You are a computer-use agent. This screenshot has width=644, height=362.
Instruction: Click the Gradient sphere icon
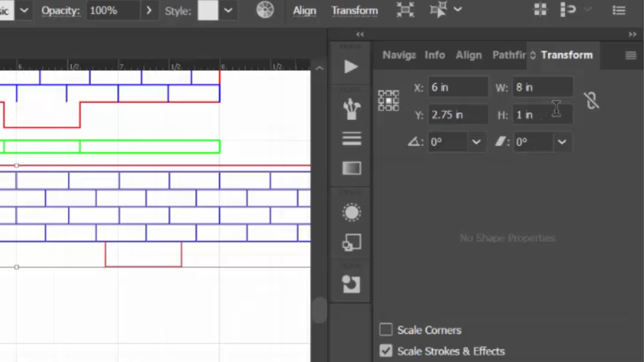point(352,213)
